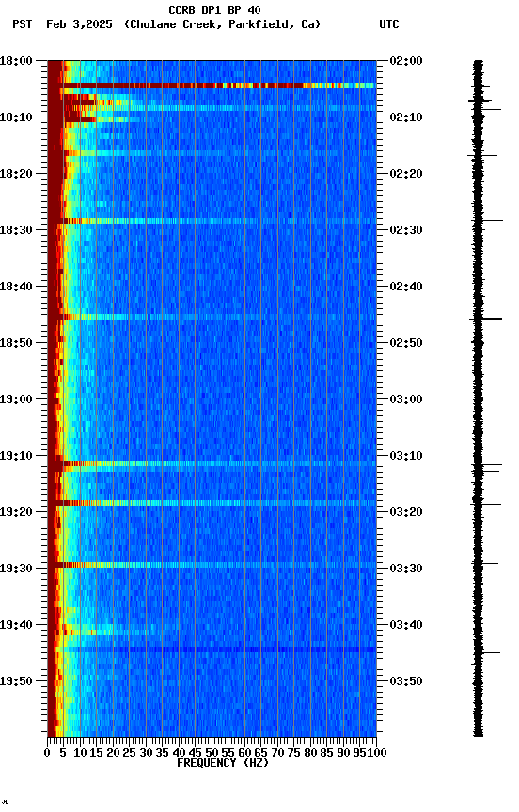Click the "19:50" PST time label
Viewport: 519px width, 812px height.
[16, 682]
